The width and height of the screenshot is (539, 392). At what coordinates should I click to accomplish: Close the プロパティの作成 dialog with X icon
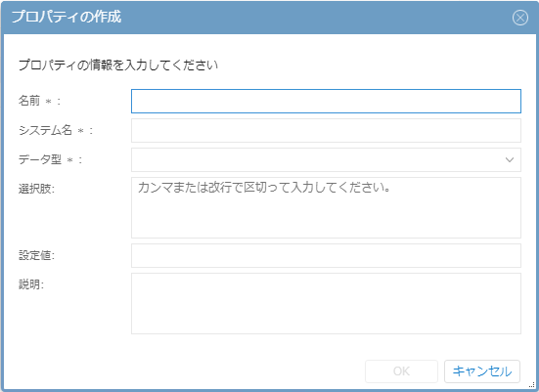click(x=520, y=18)
